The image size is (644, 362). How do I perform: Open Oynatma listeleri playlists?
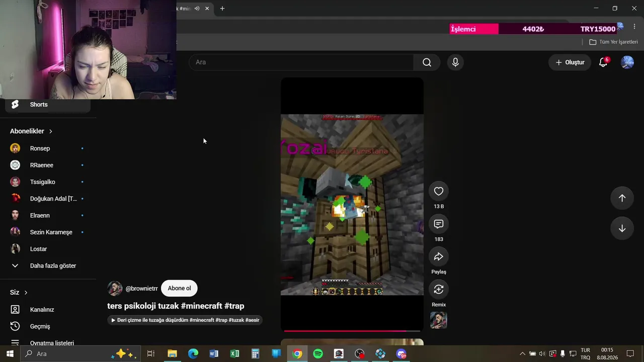tap(48, 343)
